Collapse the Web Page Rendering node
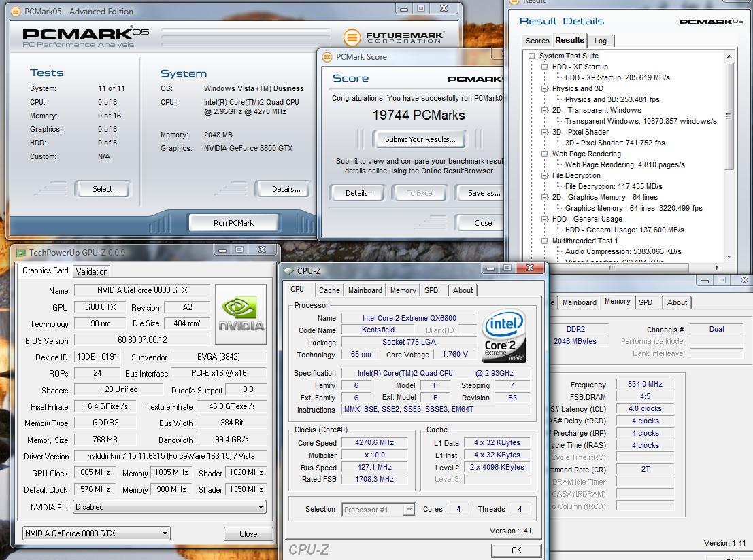 coord(545,154)
